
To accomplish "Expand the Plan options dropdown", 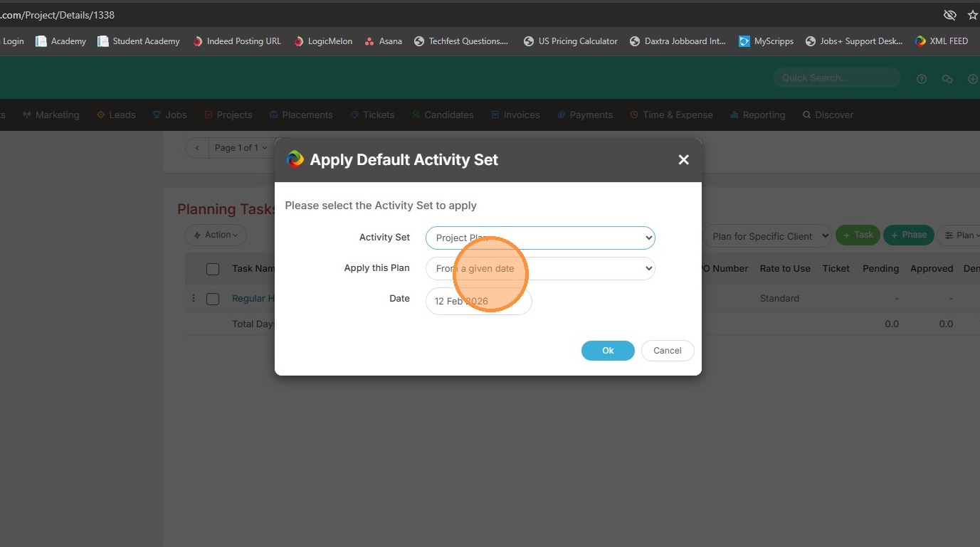I will (961, 235).
